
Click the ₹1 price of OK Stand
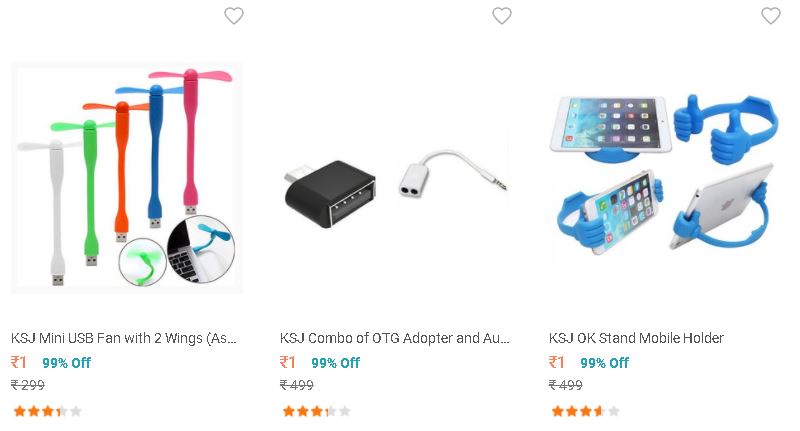tap(557, 362)
